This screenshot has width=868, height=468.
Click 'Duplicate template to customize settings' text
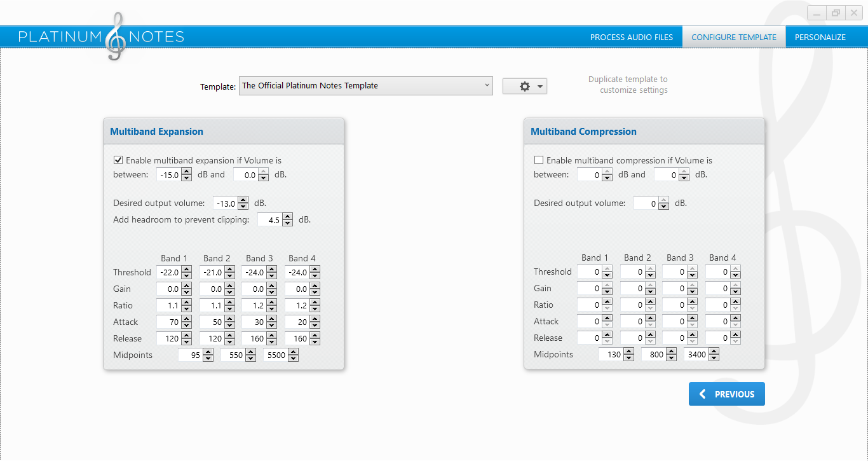coord(628,85)
